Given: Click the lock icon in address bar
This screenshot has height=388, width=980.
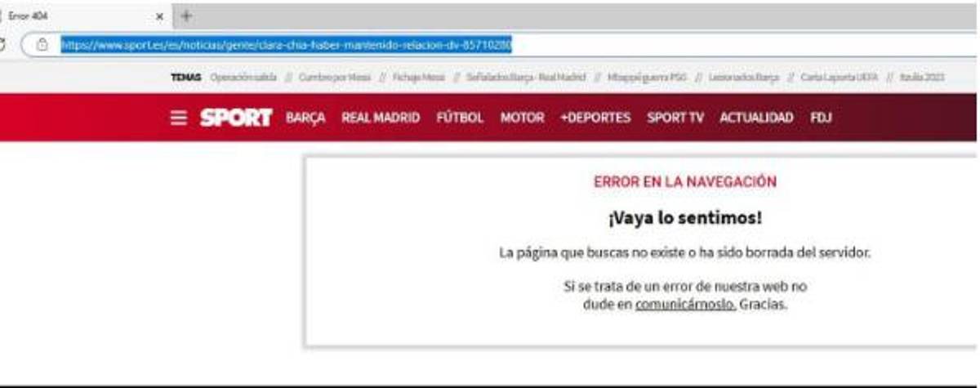Looking at the screenshot, I should coord(42,46).
